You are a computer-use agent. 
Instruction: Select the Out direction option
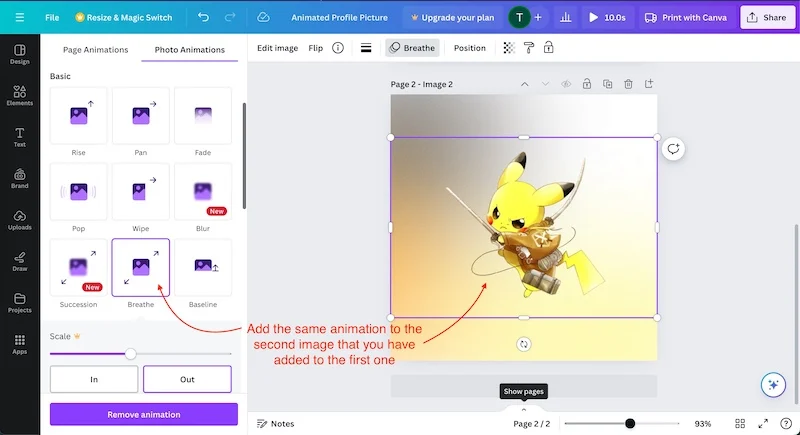tap(187, 379)
